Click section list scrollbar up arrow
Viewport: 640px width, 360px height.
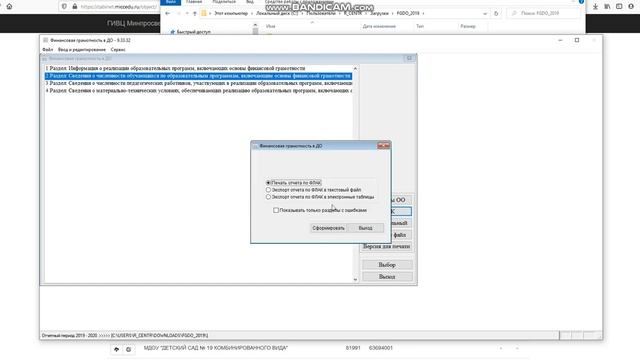pos(355,69)
